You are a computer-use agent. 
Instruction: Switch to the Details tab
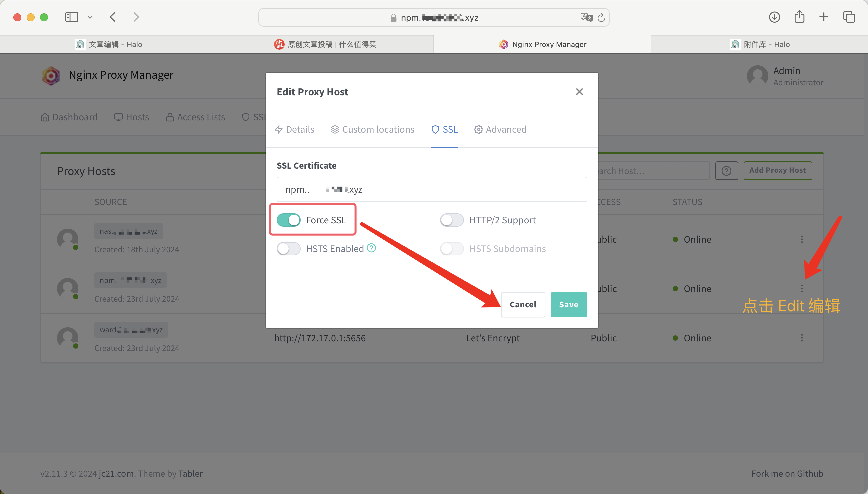[x=294, y=129]
